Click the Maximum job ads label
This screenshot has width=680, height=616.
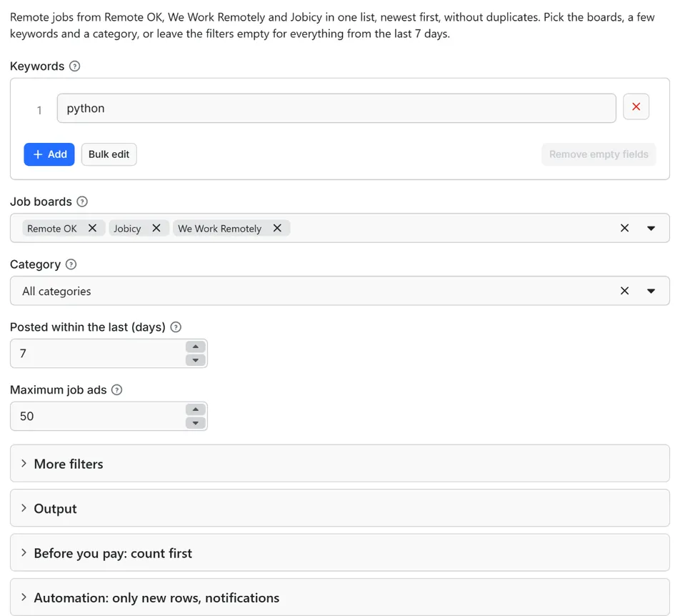[58, 390]
